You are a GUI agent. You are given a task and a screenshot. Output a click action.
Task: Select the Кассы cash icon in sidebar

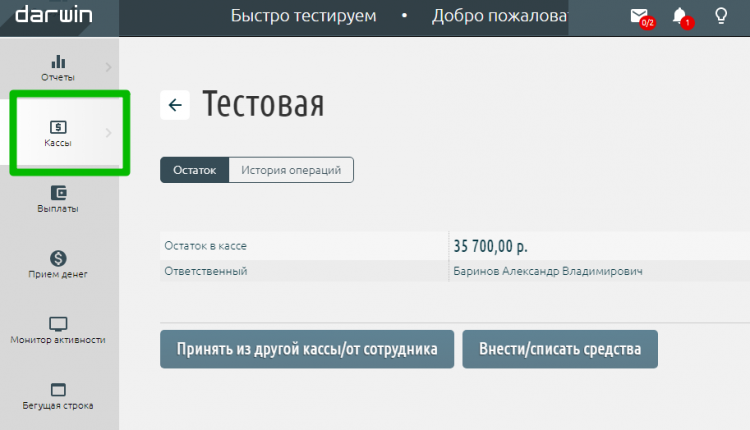click(x=58, y=127)
